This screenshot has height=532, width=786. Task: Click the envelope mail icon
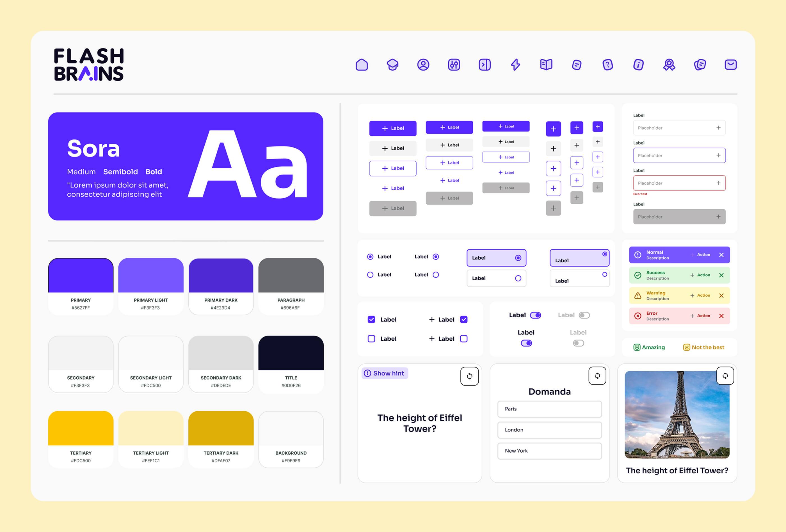click(x=730, y=65)
